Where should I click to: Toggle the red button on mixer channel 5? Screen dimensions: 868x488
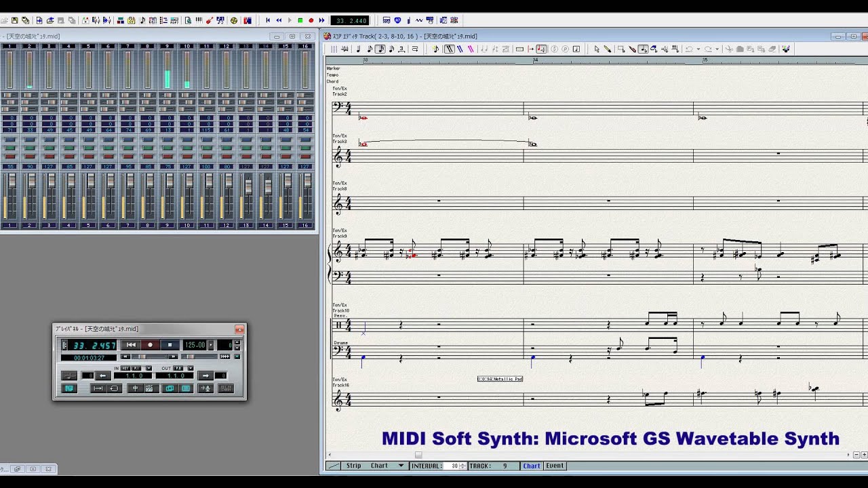[88, 156]
